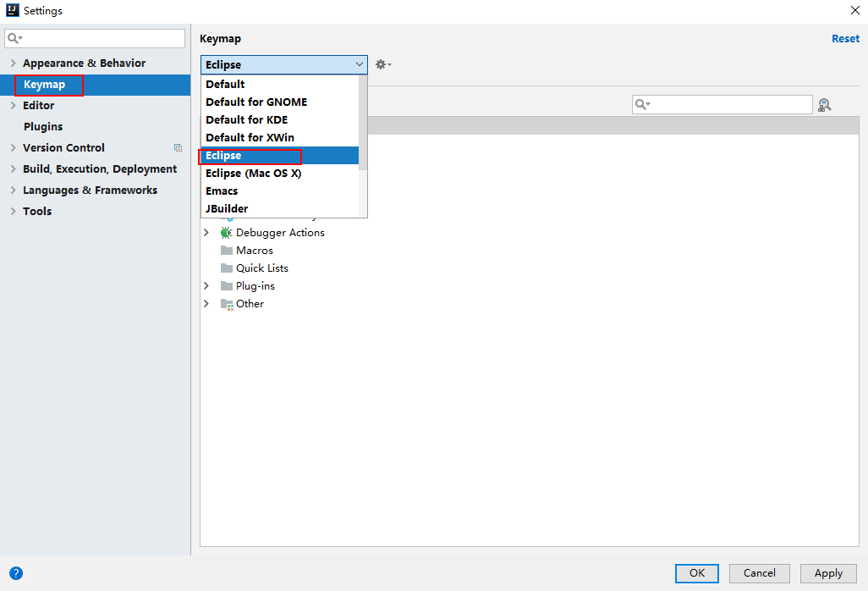Click the Macros folder icon
The height and width of the screenshot is (591, 868).
point(227,251)
